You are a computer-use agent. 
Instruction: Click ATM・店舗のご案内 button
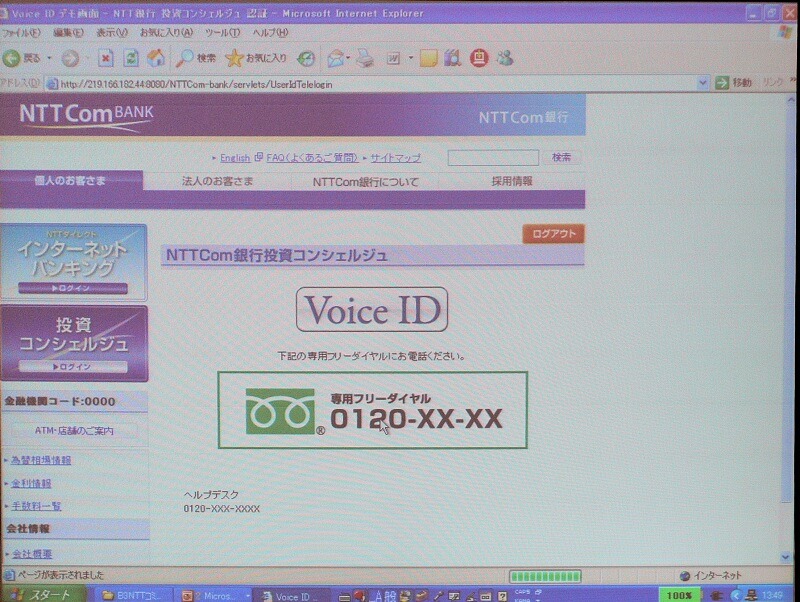pos(74,431)
